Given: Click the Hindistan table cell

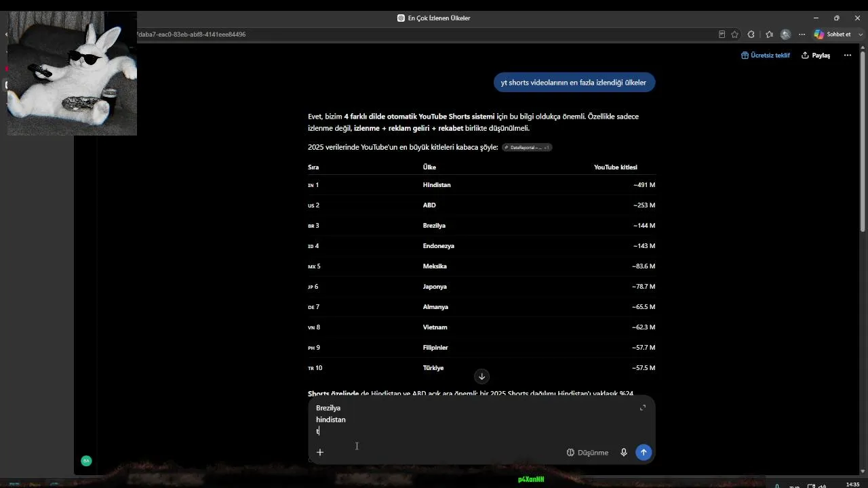Looking at the screenshot, I should pos(437,185).
